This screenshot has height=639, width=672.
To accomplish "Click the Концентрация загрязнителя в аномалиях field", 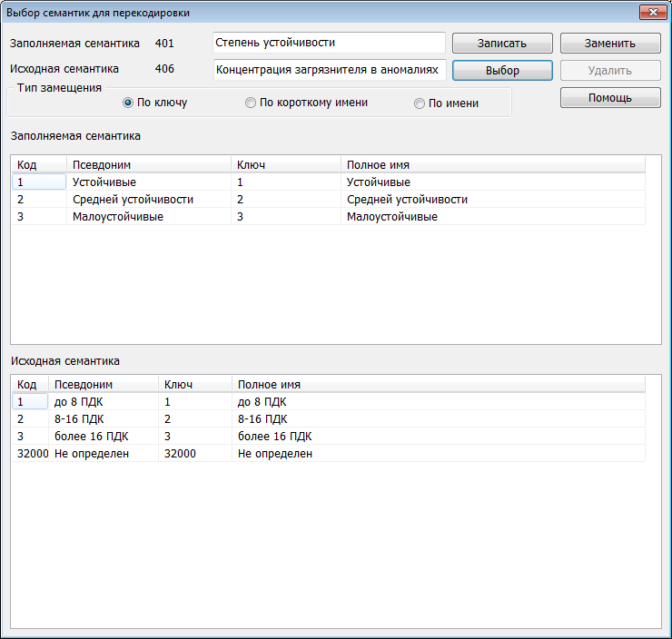I will coord(330,70).
